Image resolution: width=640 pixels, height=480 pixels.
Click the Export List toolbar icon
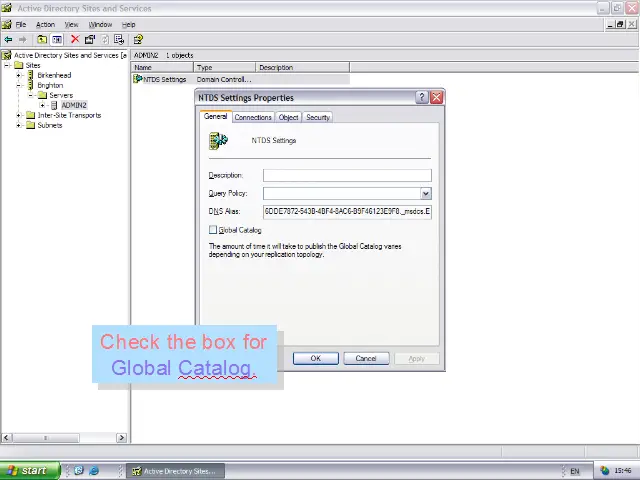click(x=119, y=40)
